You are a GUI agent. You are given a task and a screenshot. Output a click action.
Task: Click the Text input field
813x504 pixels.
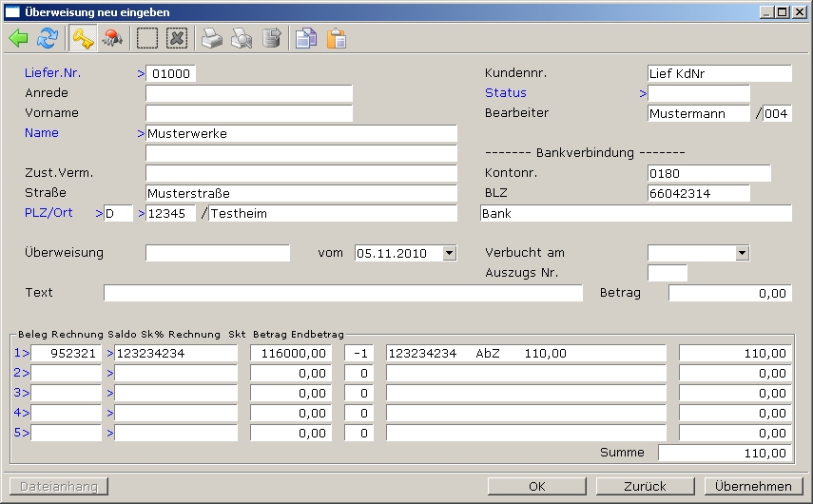pyautogui.click(x=342, y=293)
